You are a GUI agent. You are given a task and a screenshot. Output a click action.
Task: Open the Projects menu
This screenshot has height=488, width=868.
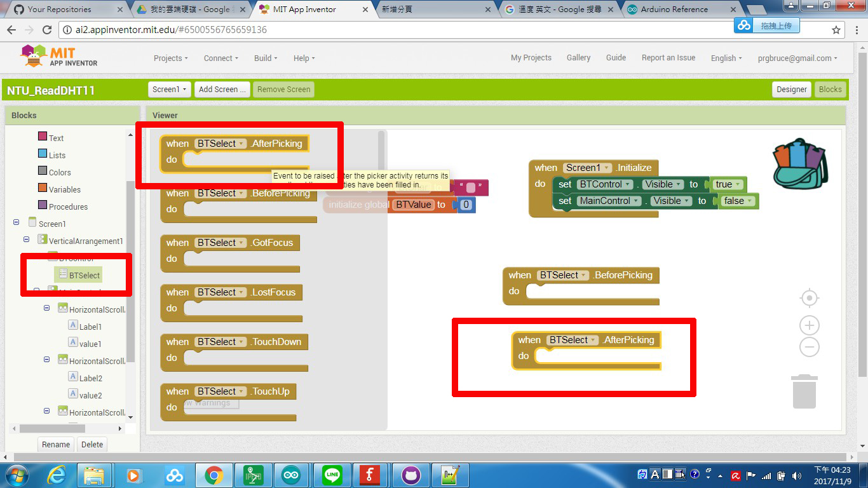tap(171, 58)
